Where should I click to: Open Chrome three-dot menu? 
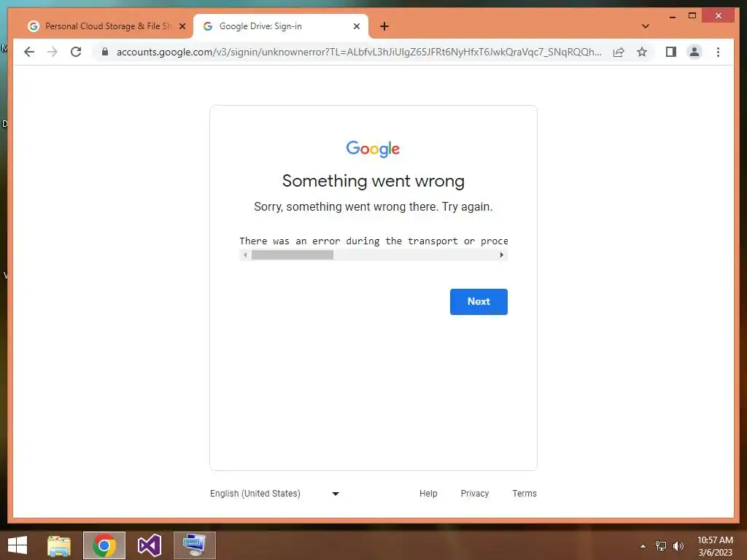click(x=718, y=52)
